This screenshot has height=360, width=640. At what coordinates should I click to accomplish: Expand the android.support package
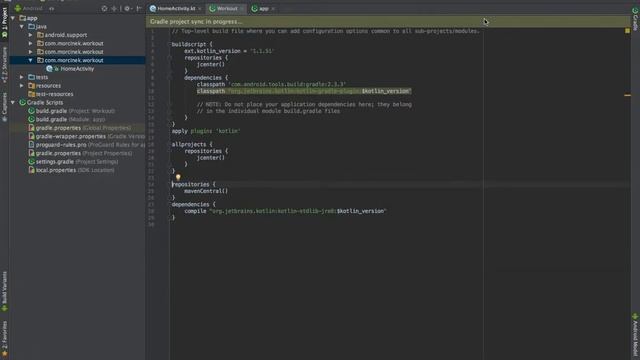[30, 35]
